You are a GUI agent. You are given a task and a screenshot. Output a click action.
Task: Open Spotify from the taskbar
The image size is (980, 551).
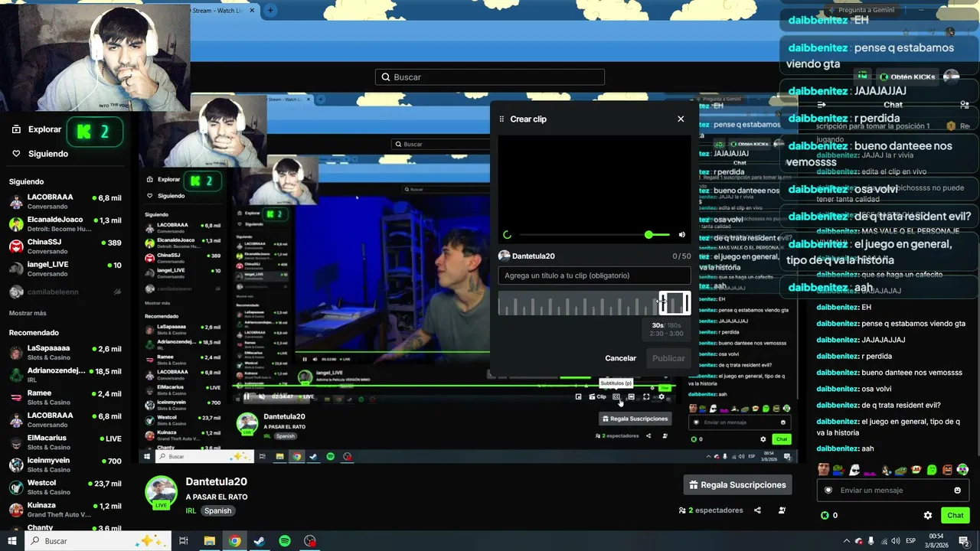click(x=285, y=541)
